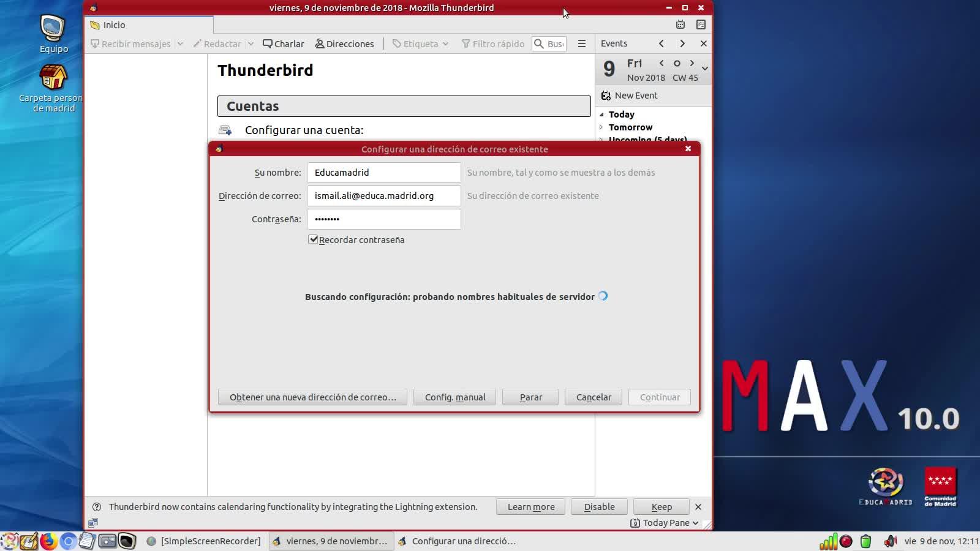Open the Equipo desktop icon
This screenshot has width=980, height=551.
tap(53, 34)
